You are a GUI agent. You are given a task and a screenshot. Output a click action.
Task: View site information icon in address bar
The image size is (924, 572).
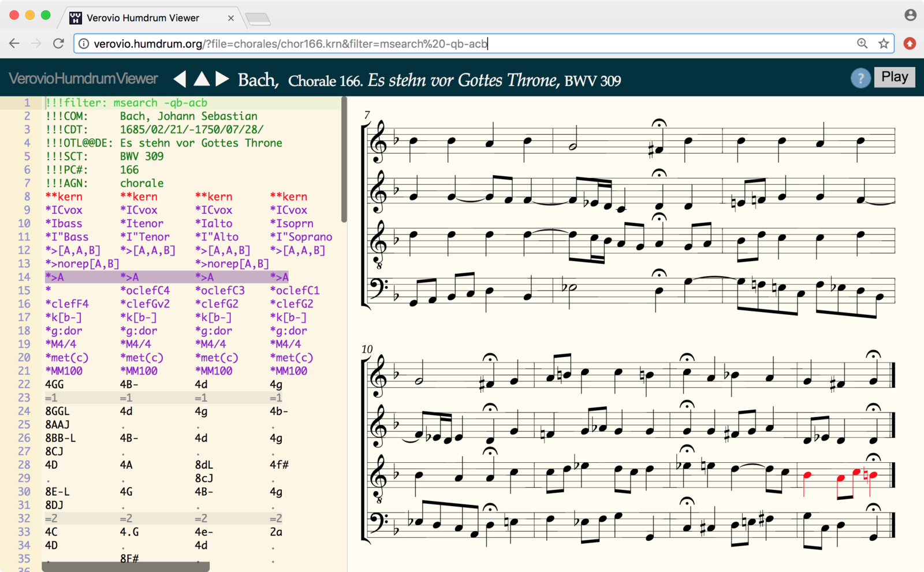(x=84, y=44)
